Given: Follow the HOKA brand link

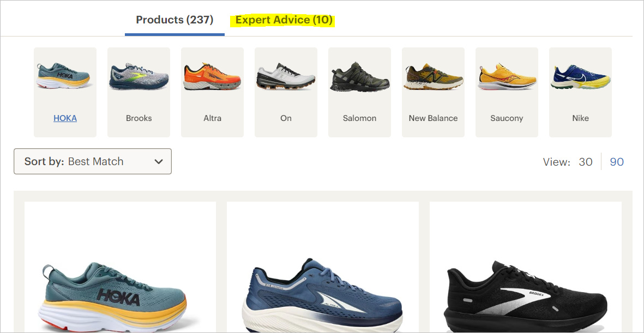Looking at the screenshot, I should (65, 118).
